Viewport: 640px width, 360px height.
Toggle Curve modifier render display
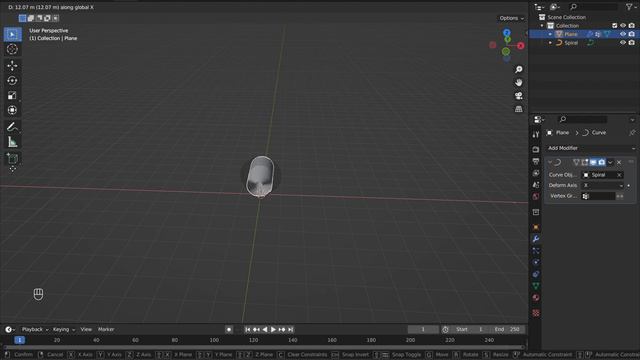(602, 162)
